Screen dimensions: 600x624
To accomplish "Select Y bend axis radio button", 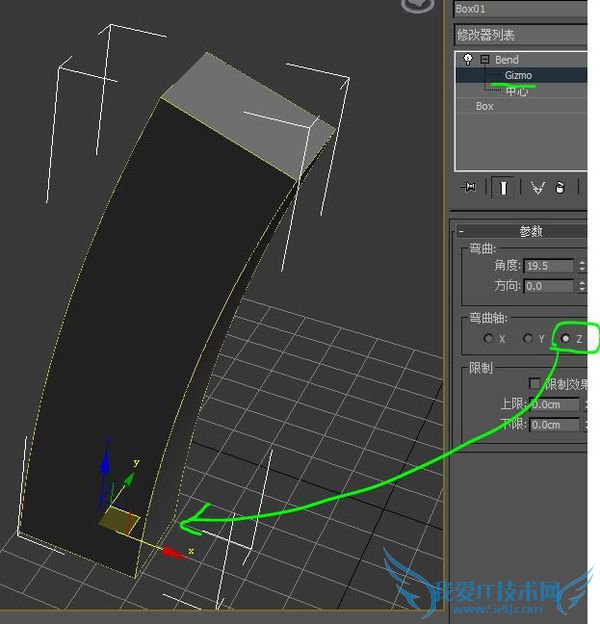I will tap(528, 338).
